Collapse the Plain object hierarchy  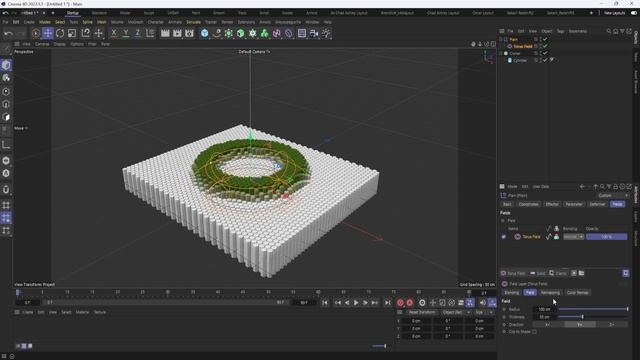pyautogui.click(x=501, y=40)
